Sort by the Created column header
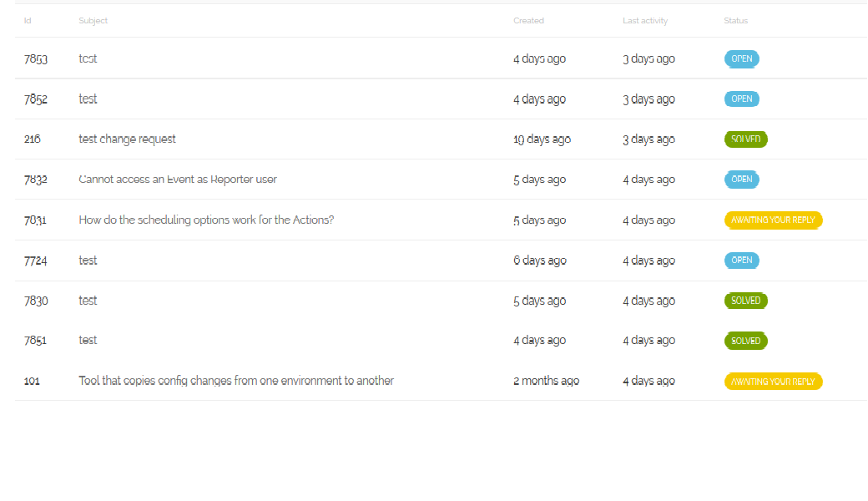868x501 pixels. [528, 21]
